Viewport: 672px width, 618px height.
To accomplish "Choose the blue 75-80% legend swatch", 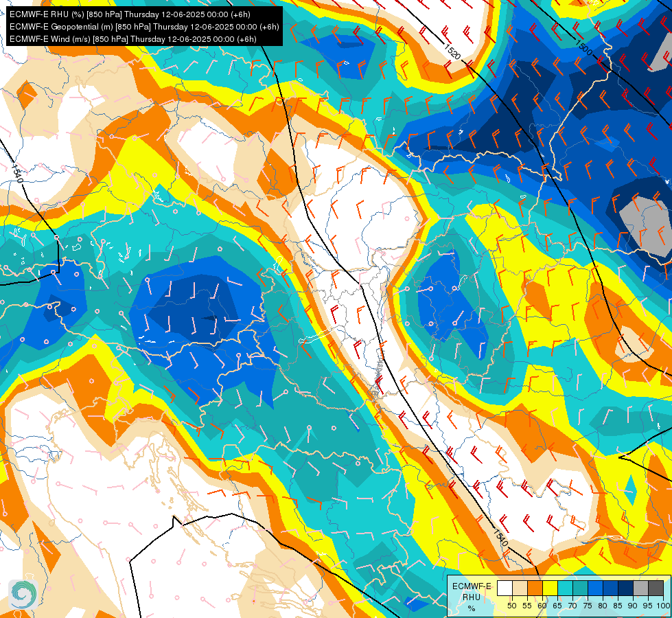I will 595,588.
